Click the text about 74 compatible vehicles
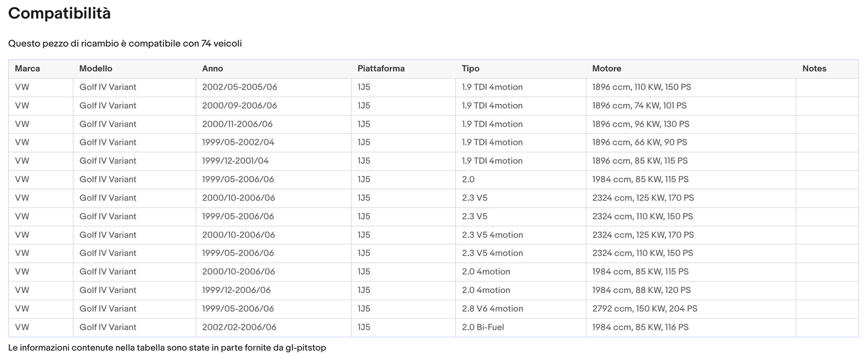 tap(125, 44)
